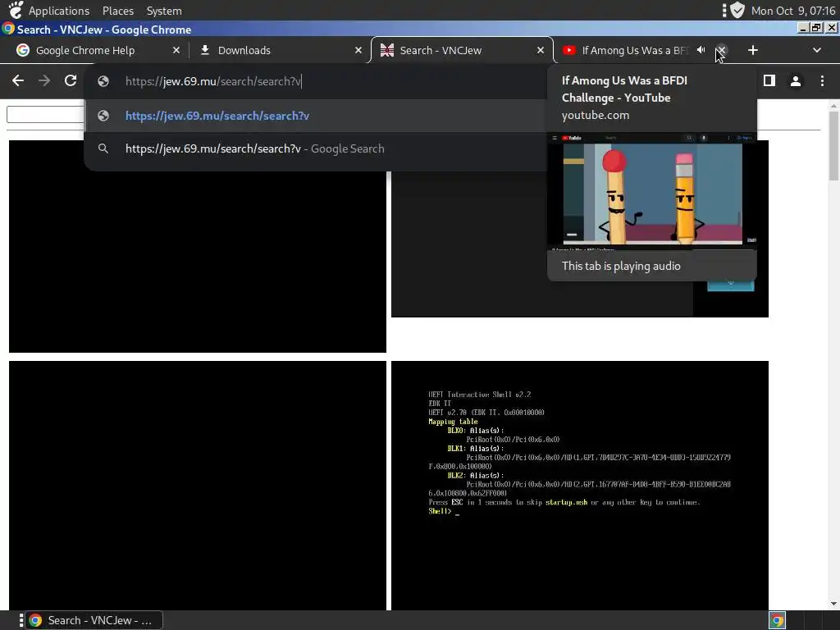Expand the tab search chevron
840x630 pixels.
[816, 50]
